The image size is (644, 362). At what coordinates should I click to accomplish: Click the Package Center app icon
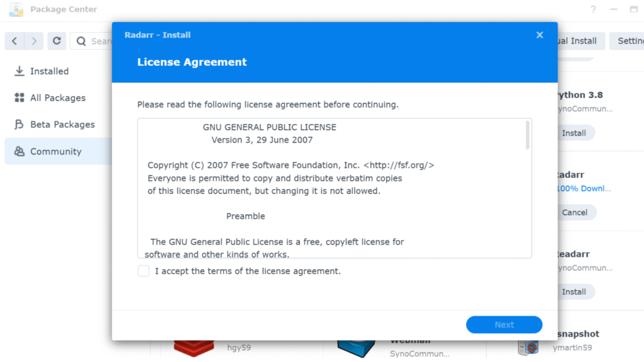[x=16, y=9]
